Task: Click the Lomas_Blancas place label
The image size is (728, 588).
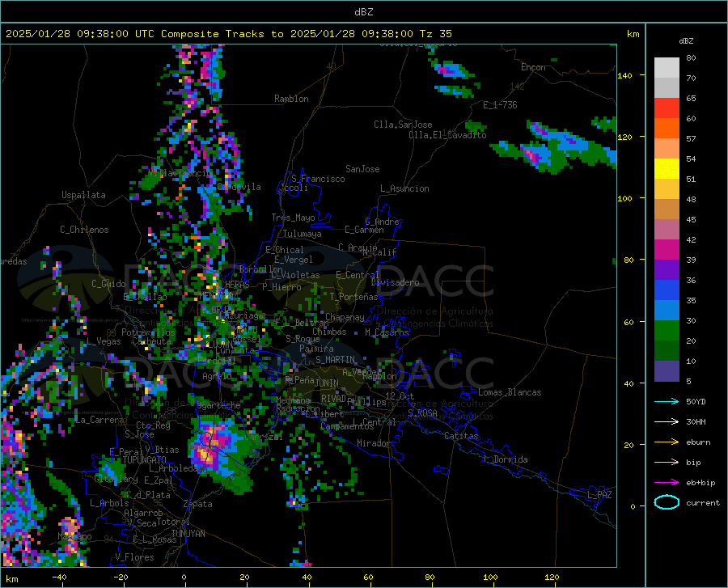Action: 510,392
